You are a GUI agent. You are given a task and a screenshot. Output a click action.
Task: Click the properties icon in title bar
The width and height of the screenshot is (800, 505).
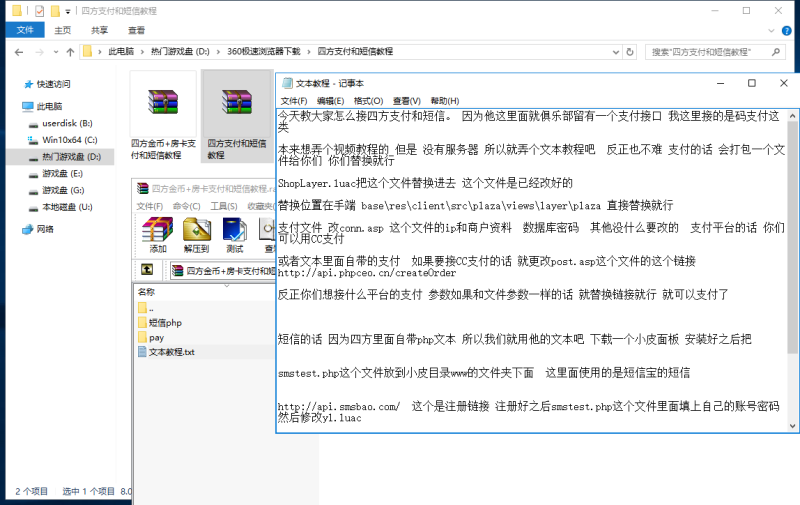click(x=39, y=11)
